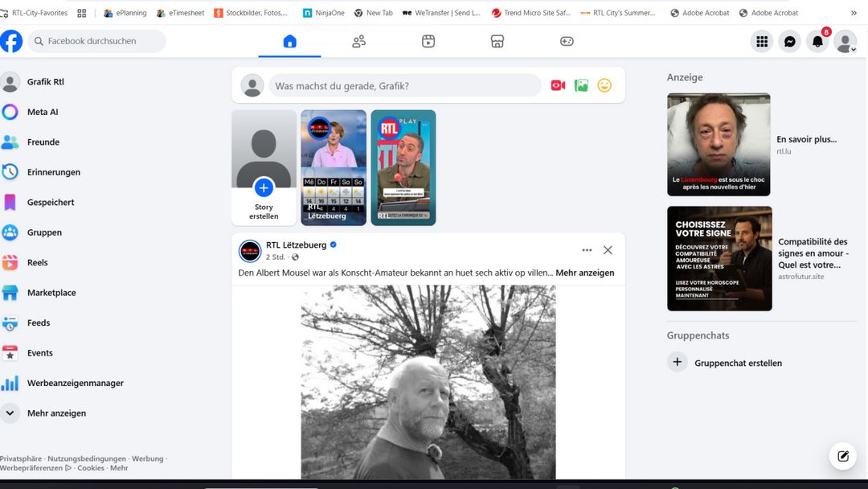This screenshot has width=868, height=489.
Task: Open the apps grid menu icon
Action: click(x=762, y=42)
